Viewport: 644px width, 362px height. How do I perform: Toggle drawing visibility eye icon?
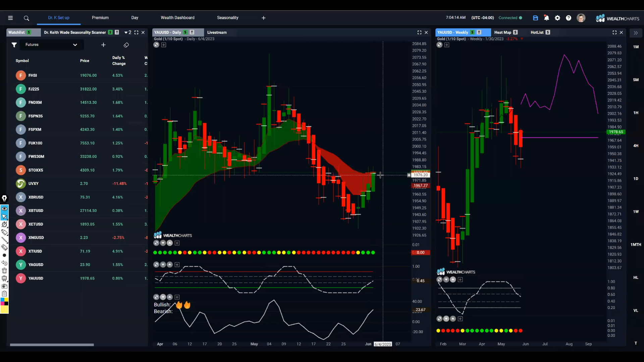pos(4,209)
